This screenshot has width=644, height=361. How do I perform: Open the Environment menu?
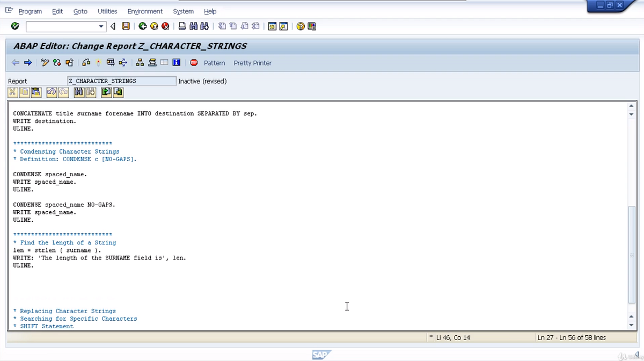tap(145, 11)
